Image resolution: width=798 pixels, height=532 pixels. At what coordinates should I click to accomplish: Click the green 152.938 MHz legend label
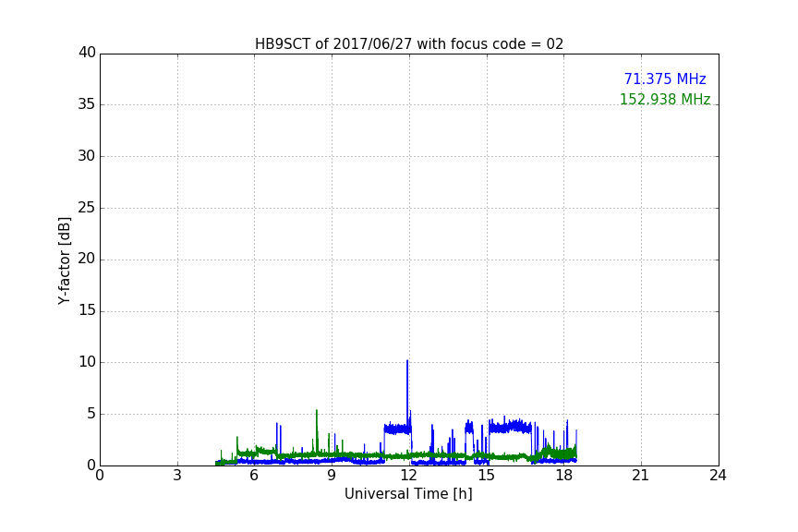point(664,100)
